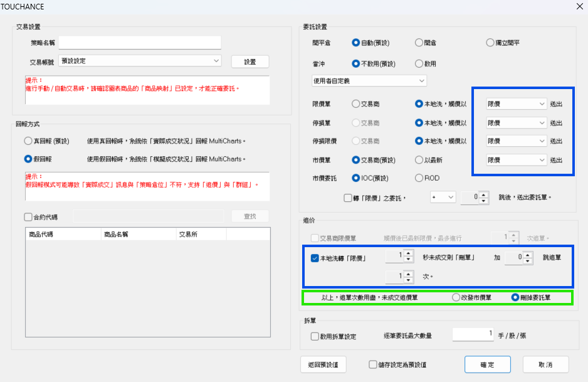Select 改發市價單 radio option

click(x=456, y=297)
